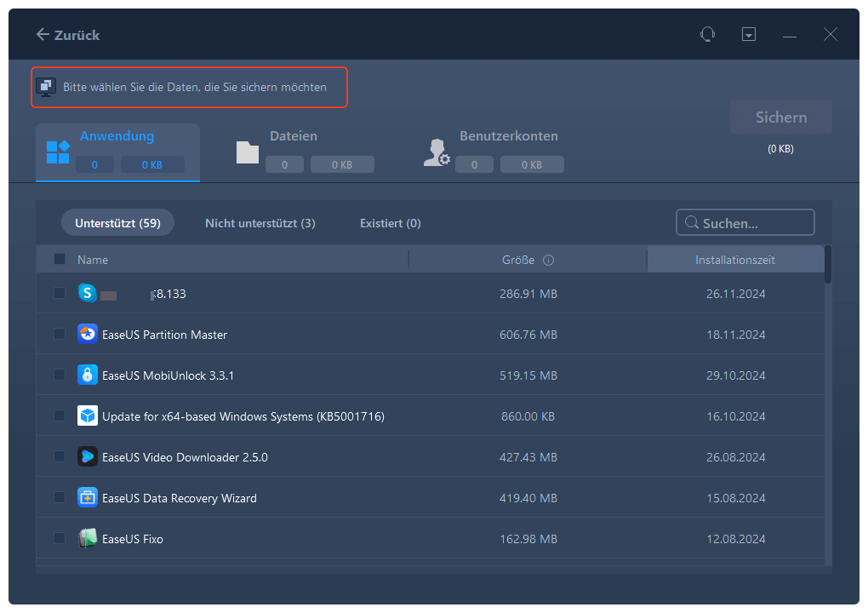
Task: Switch to the Anwendung tab
Action: point(118,152)
